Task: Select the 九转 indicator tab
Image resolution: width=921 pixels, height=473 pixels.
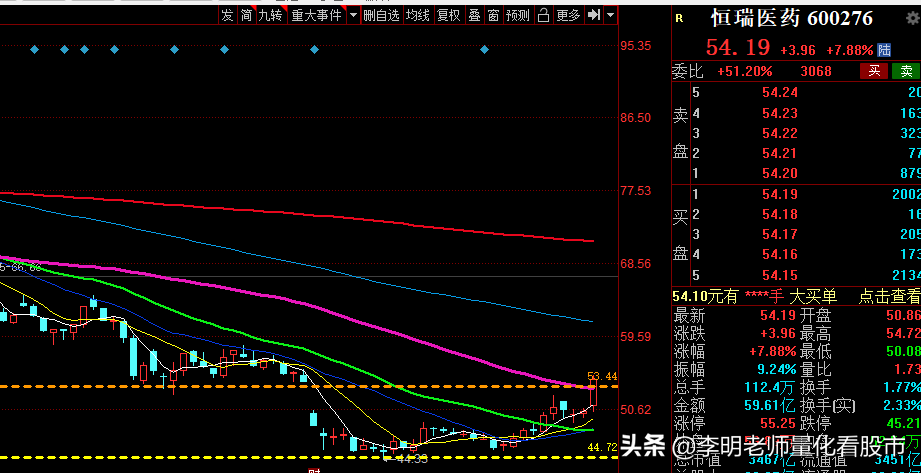Action: coord(270,15)
